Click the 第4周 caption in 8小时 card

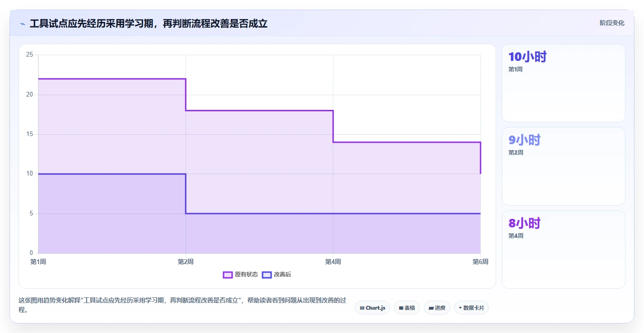(516, 236)
